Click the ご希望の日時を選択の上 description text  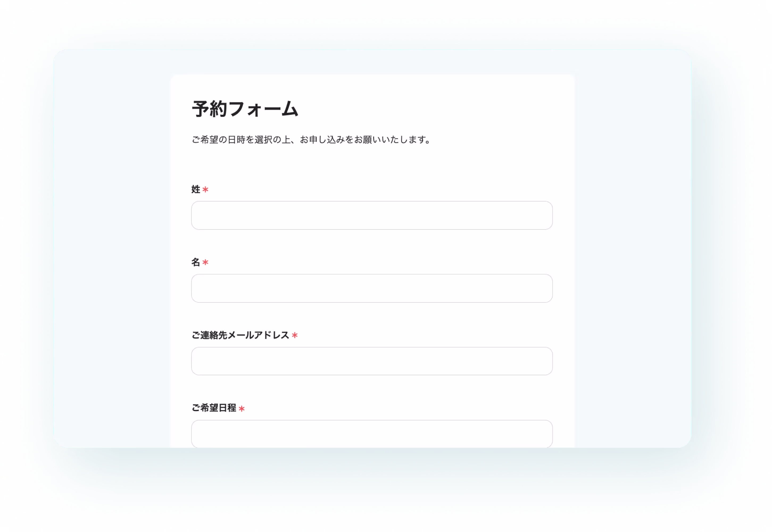(241, 140)
